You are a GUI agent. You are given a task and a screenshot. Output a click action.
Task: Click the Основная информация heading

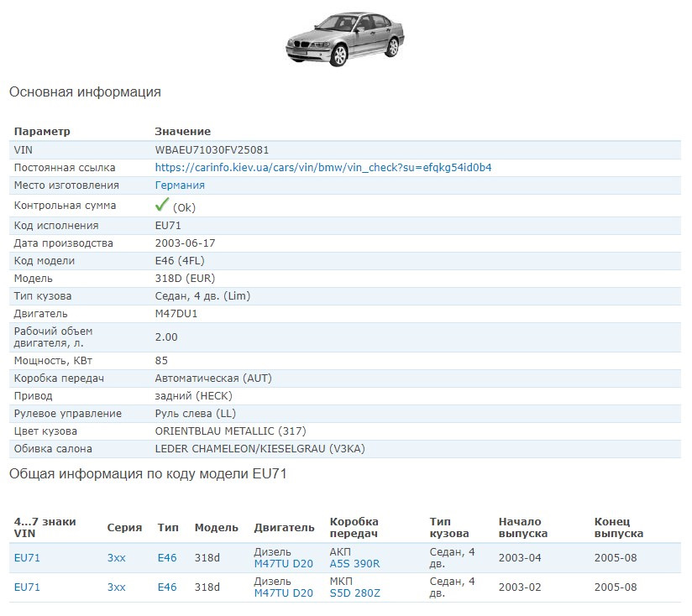click(85, 92)
